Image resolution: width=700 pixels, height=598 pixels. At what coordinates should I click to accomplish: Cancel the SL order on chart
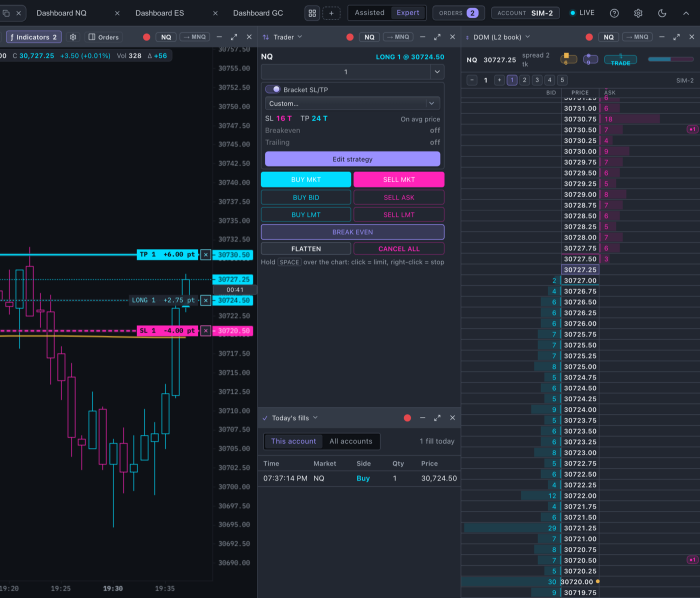[x=205, y=331]
